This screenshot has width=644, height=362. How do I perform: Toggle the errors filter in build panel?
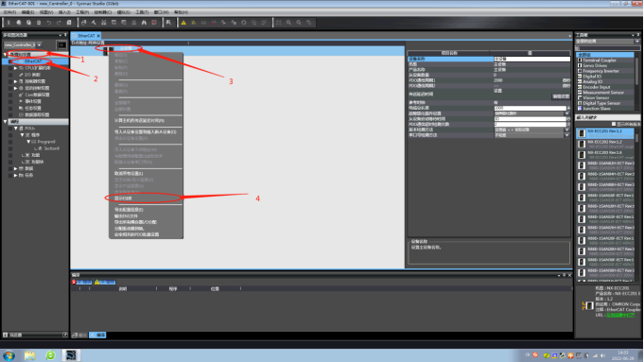81,282
